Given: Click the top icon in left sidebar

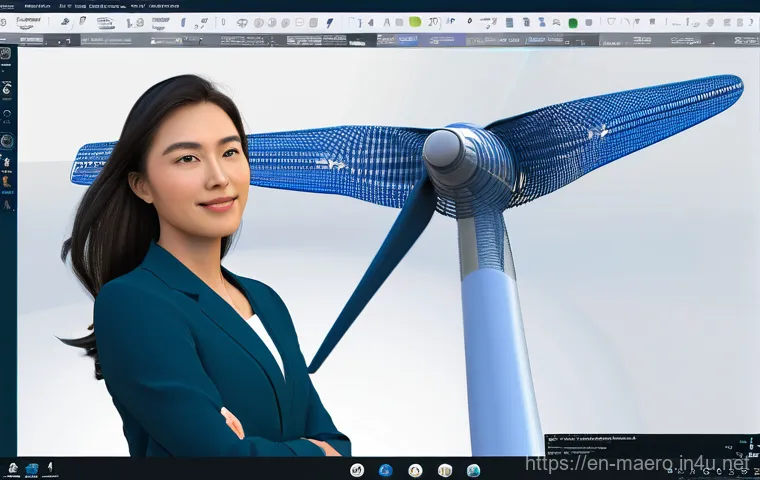Looking at the screenshot, I should point(6,54).
